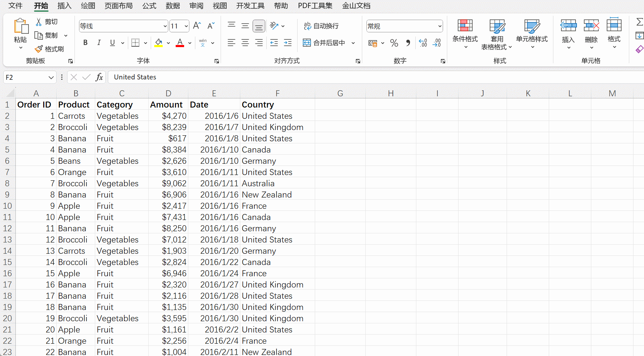Click the Merge & Center (合并后居中) button
The height and width of the screenshot is (356, 644).
click(x=325, y=43)
